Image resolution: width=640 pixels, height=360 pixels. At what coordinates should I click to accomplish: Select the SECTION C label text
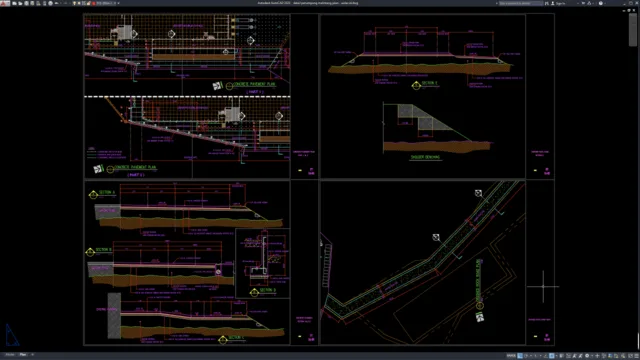[236, 338]
